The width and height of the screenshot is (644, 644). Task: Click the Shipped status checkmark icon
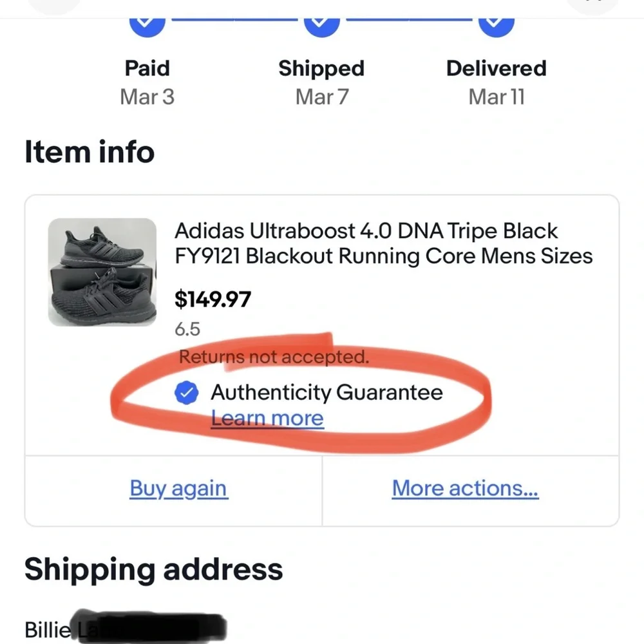pyautogui.click(x=321, y=23)
